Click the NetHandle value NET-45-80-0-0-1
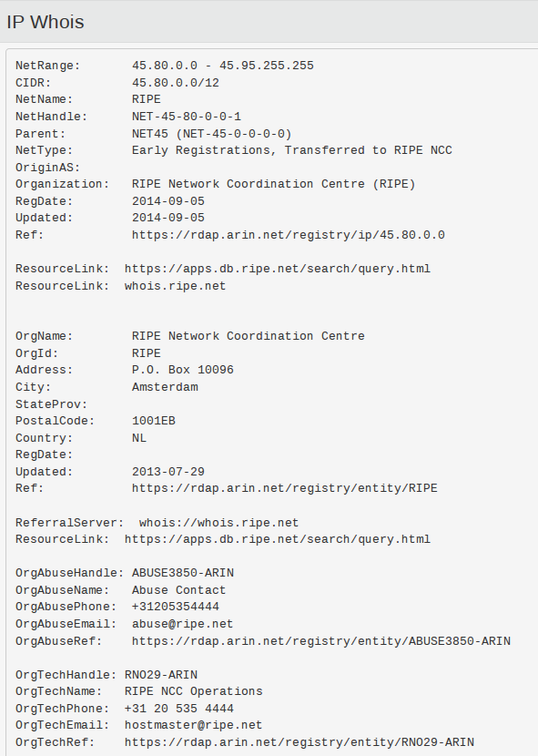Image resolution: width=538 pixels, height=756 pixels. pos(187,117)
